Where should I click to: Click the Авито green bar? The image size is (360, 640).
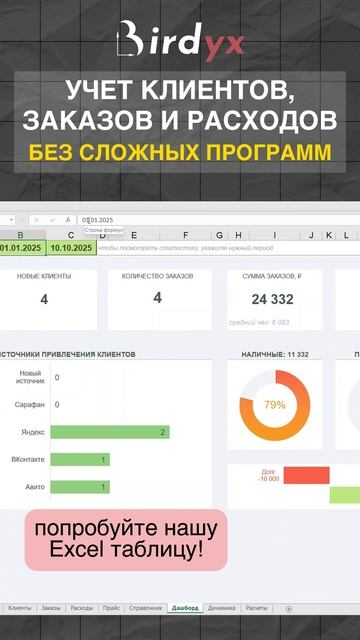pyautogui.click(x=80, y=487)
